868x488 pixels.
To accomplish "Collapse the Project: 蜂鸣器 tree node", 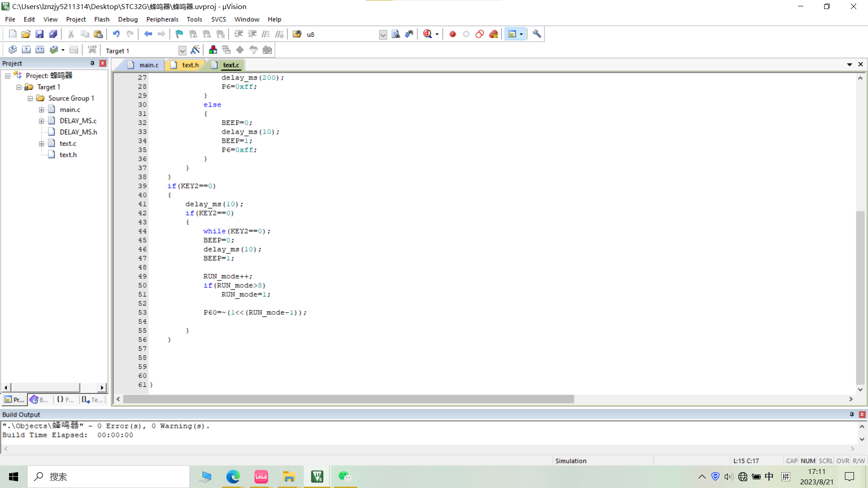I will (8, 76).
